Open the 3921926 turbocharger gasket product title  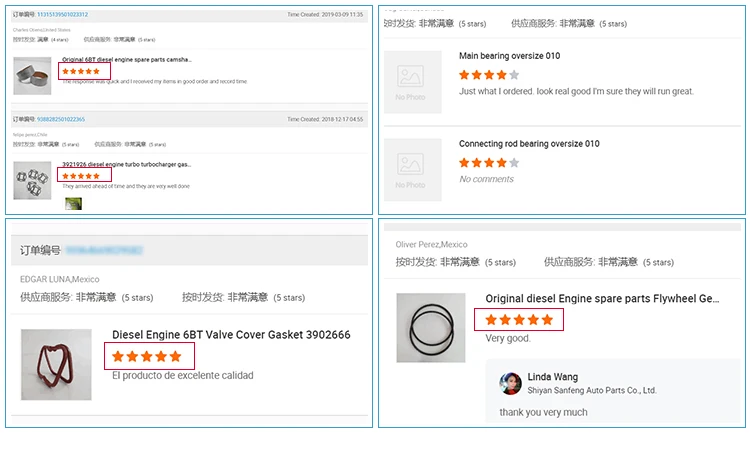126,164
